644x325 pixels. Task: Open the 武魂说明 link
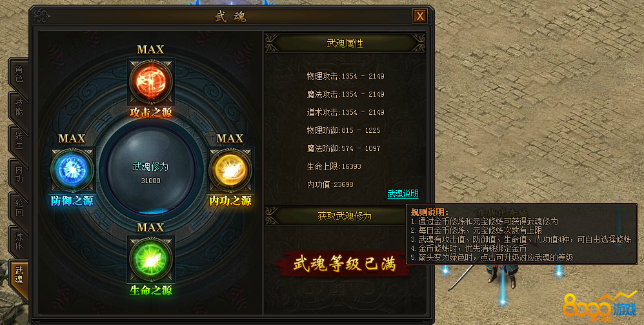pos(403,193)
